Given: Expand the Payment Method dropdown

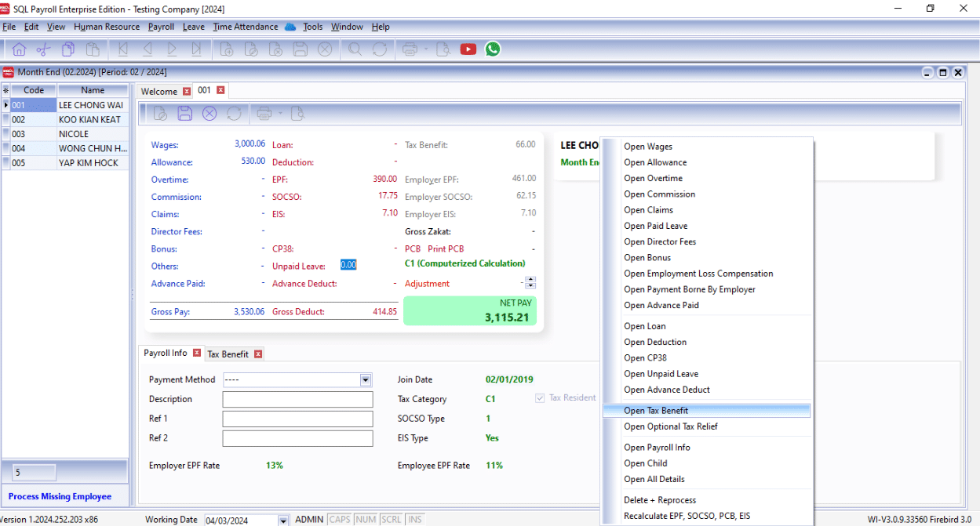Looking at the screenshot, I should tap(365, 380).
